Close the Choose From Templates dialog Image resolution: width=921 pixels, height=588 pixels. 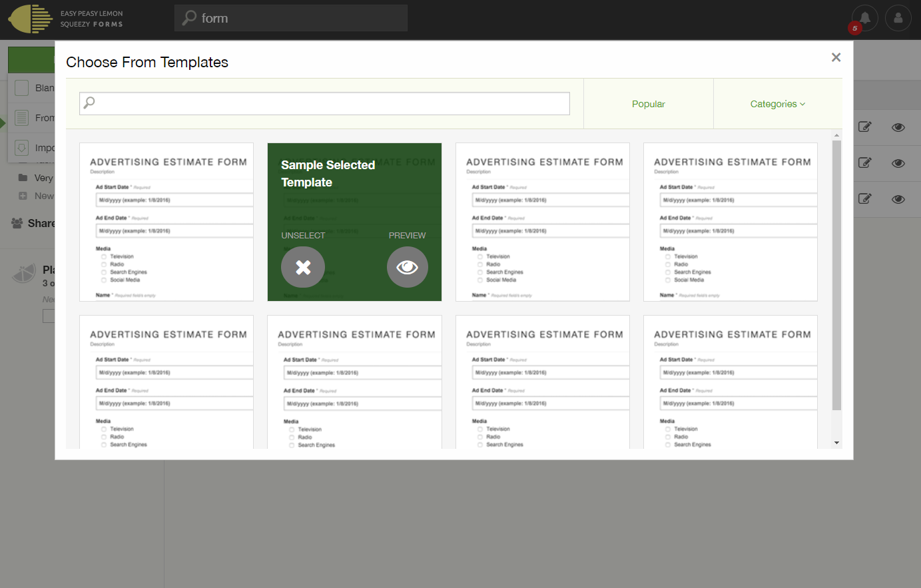click(836, 57)
